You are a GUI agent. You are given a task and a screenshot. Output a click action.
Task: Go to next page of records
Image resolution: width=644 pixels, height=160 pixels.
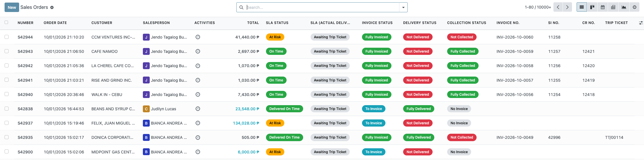click(567, 7)
